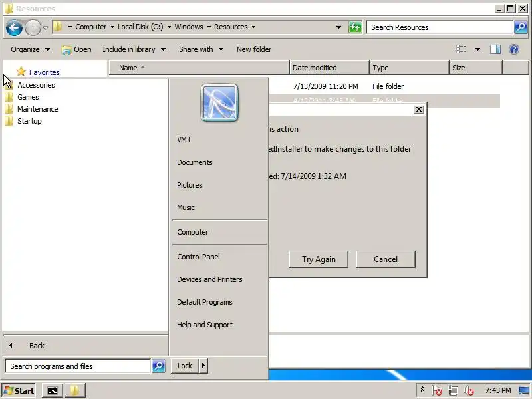Click the Change your view icon
This screenshot has width=532, height=399.
click(x=461, y=49)
